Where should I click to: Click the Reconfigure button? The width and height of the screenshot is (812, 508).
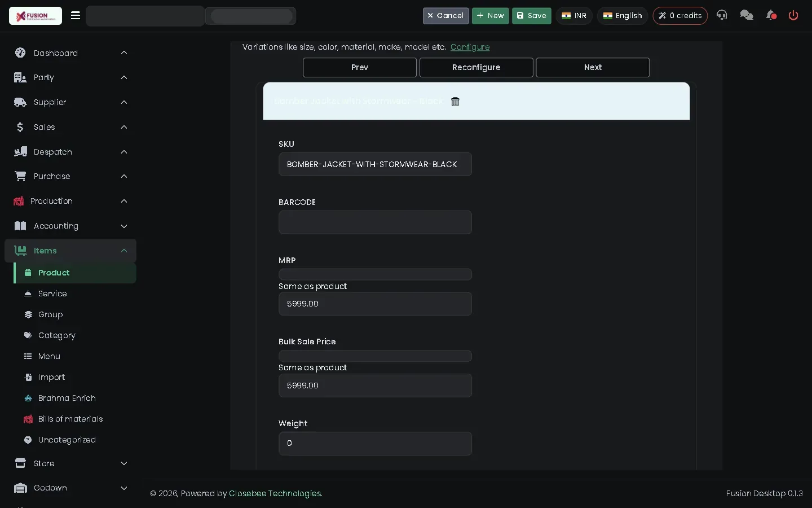coord(476,67)
